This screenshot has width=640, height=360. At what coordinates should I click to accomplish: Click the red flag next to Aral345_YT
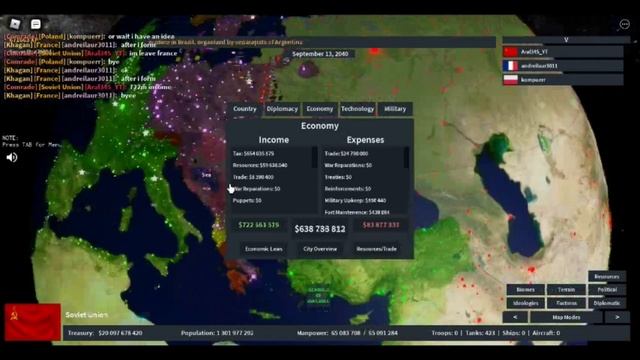[x=510, y=52]
